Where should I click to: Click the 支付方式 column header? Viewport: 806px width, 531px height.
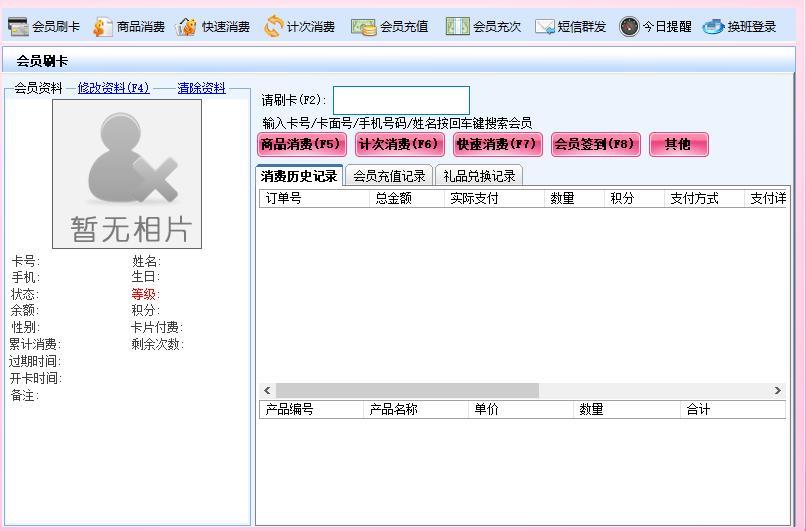pyautogui.click(x=704, y=198)
